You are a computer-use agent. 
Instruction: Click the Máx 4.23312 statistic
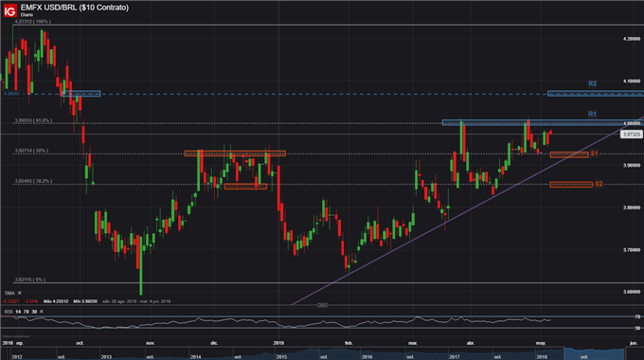(x=56, y=301)
